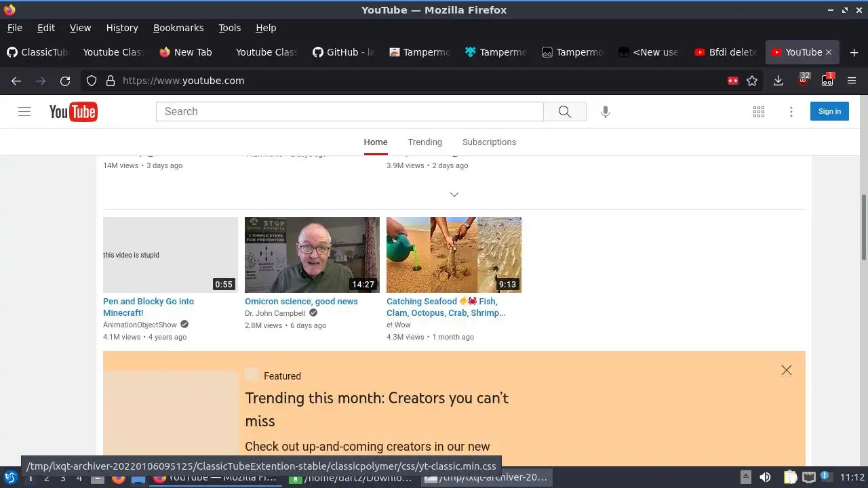Start voice search with the microphone
868x488 pixels.
[x=606, y=112]
